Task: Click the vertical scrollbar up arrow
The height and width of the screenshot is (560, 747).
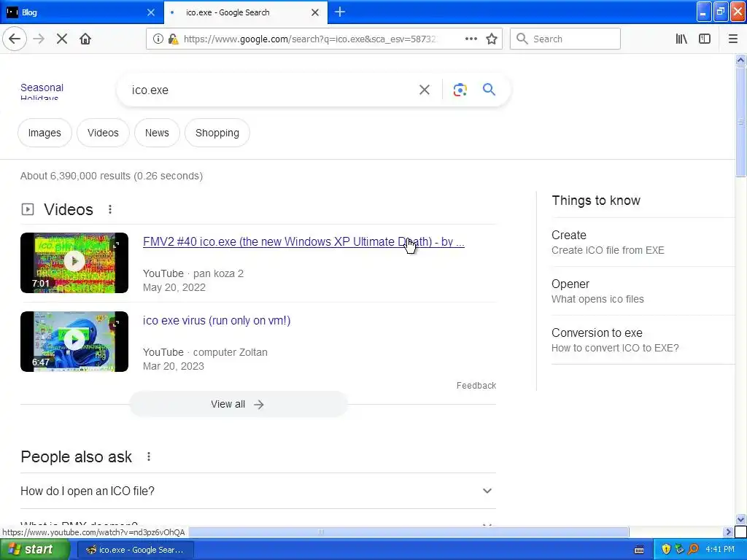Action: click(740, 60)
